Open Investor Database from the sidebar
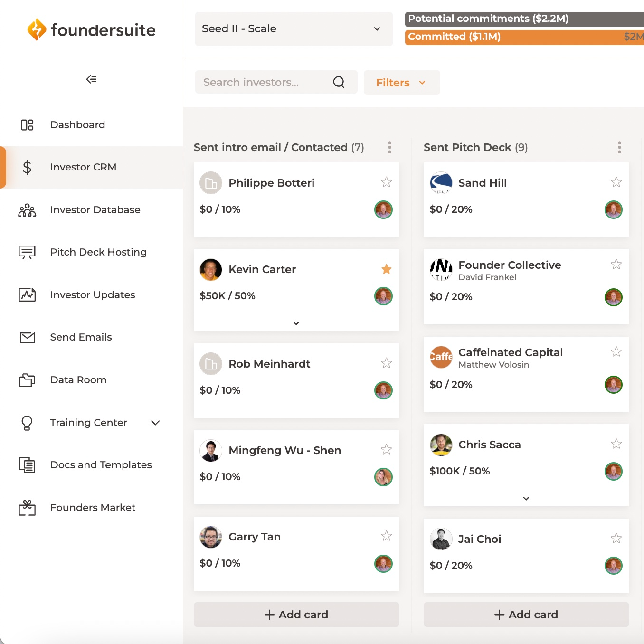The width and height of the screenshot is (644, 644). [x=95, y=210]
